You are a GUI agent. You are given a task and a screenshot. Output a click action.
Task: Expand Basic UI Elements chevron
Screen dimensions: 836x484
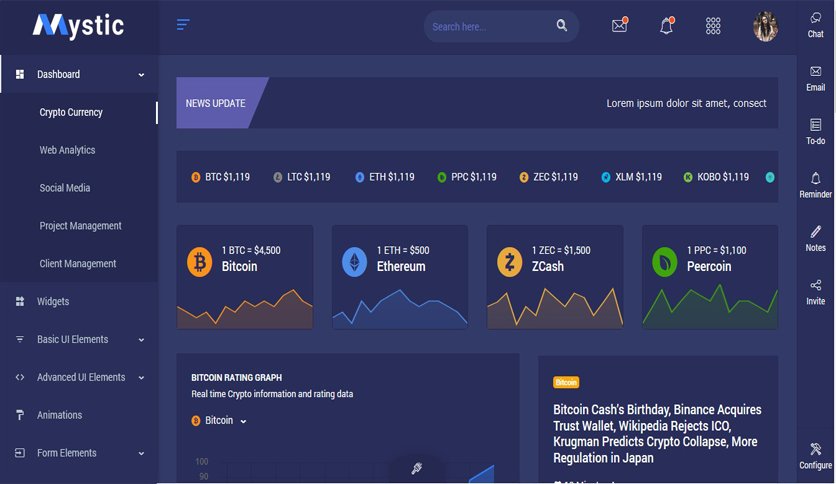tap(141, 340)
